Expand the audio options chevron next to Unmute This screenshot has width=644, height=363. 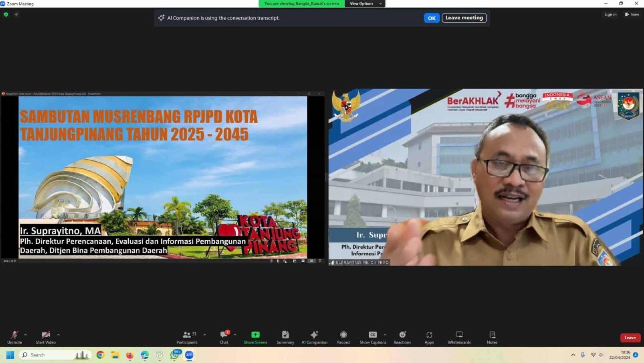click(25, 334)
